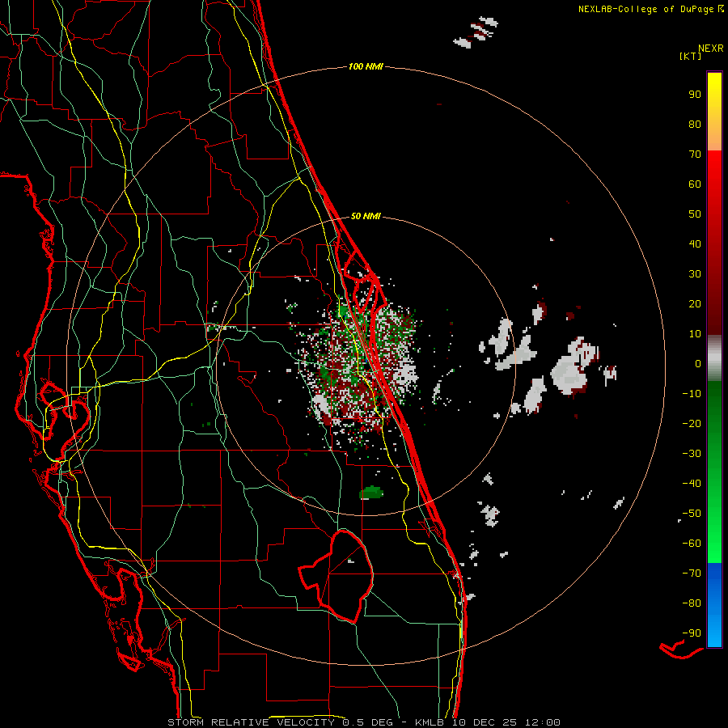Click the -60 value on velocity scale
Viewport: 728px width, 728px height.
point(692,544)
